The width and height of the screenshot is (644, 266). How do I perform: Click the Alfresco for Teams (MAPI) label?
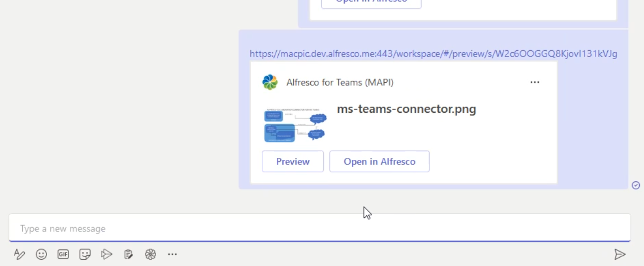tap(340, 82)
